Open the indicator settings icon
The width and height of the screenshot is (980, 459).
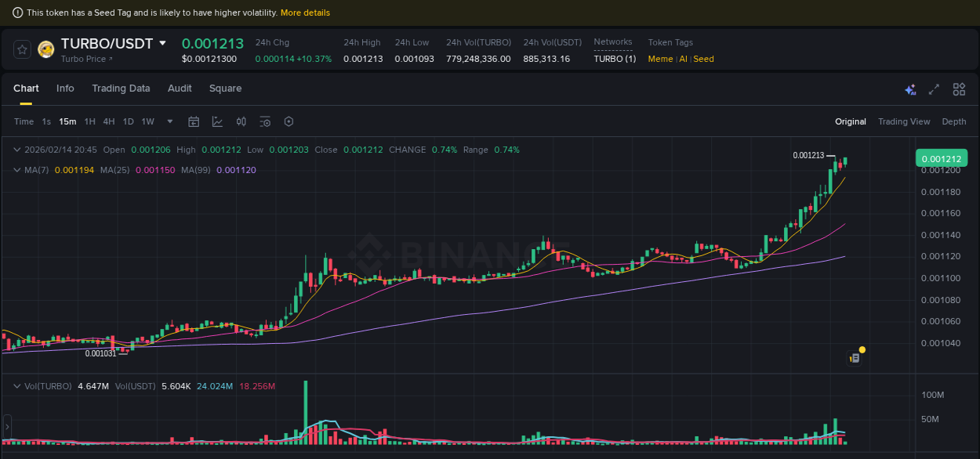click(264, 121)
